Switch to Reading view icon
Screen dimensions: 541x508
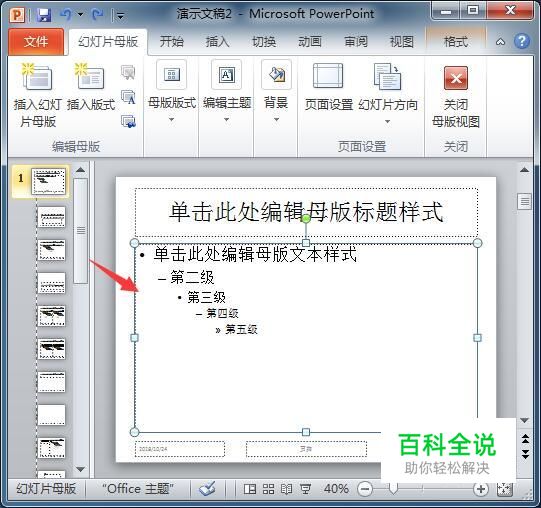286,489
